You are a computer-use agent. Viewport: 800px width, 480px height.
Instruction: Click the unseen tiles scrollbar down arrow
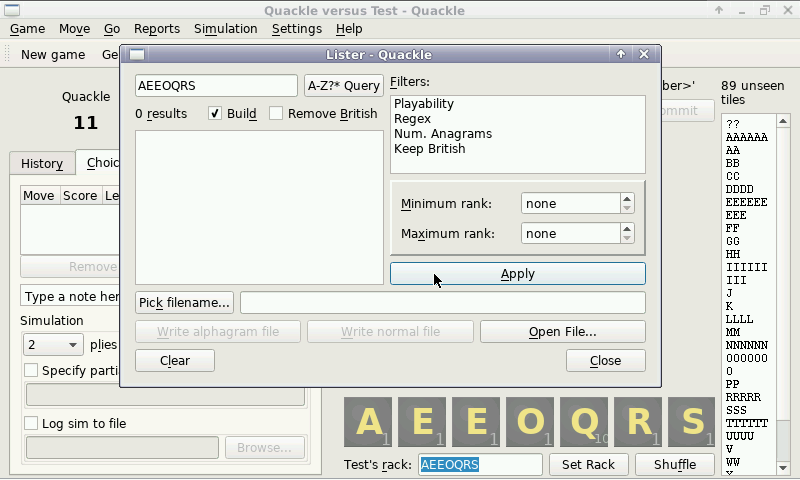pos(783,468)
